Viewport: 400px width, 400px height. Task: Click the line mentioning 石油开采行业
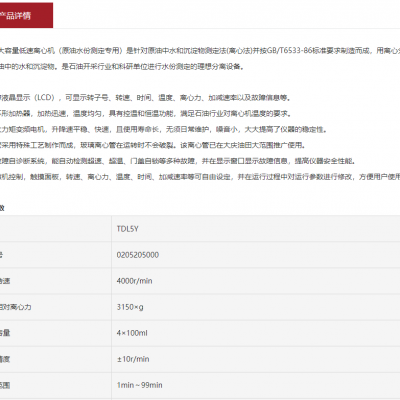pos(122,67)
